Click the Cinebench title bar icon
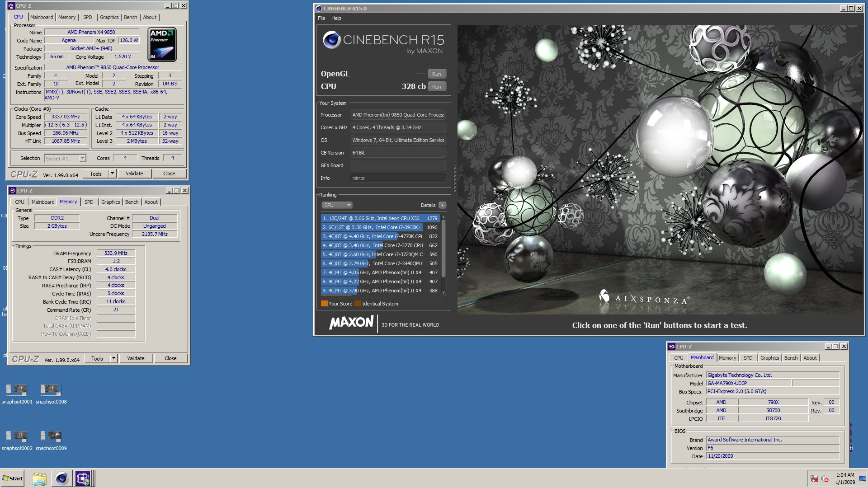The image size is (868, 488). click(319, 8)
